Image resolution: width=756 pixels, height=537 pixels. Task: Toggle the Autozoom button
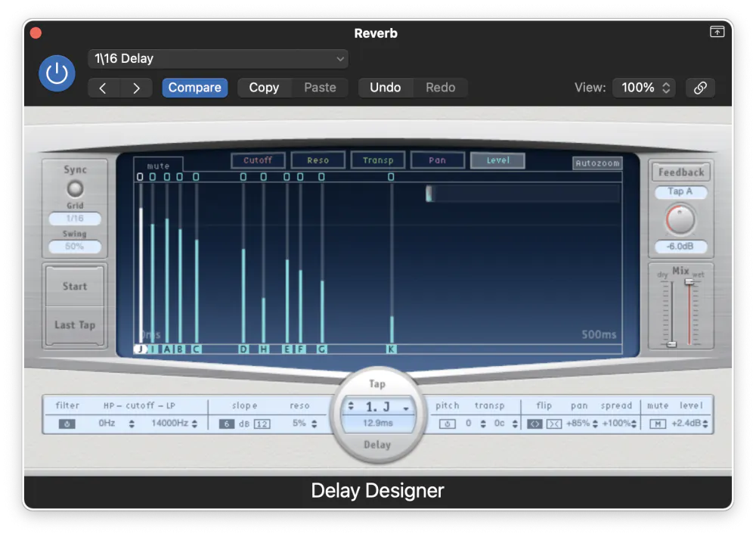597,163
